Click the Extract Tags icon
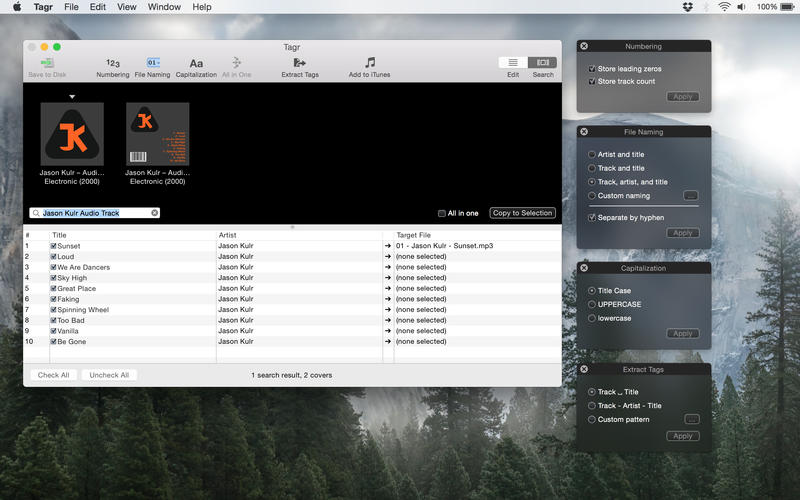Viewport: 800px width, 500px height. pyautogui.click(x=299, y=63)
